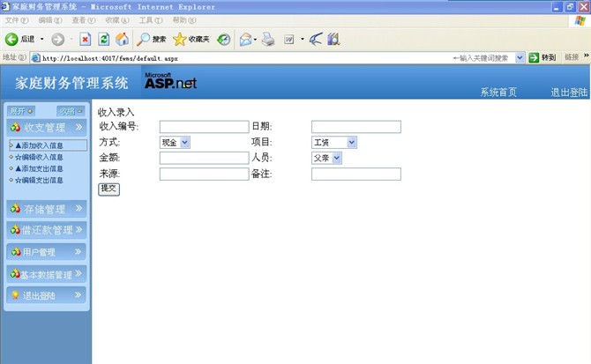Expand the 退出登陆 sidebar chevron
Image resolution: width=591 pixels, height=364 pixels.
[78, 294]
